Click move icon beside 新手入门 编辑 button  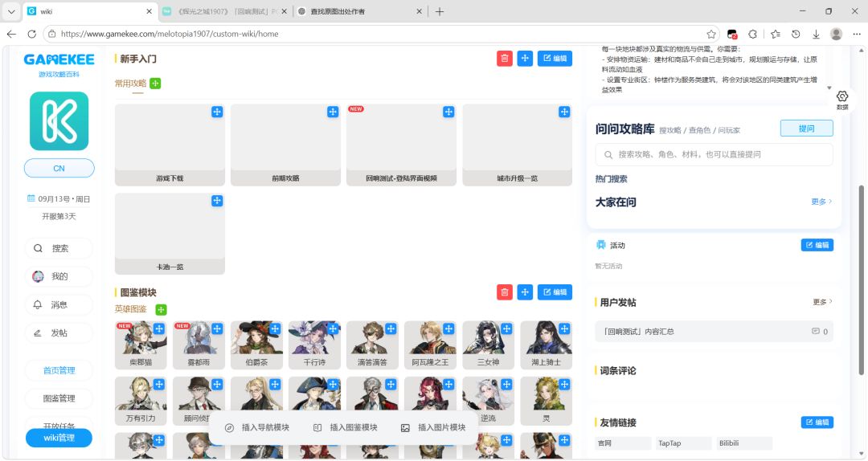click(x=525, y=59)
